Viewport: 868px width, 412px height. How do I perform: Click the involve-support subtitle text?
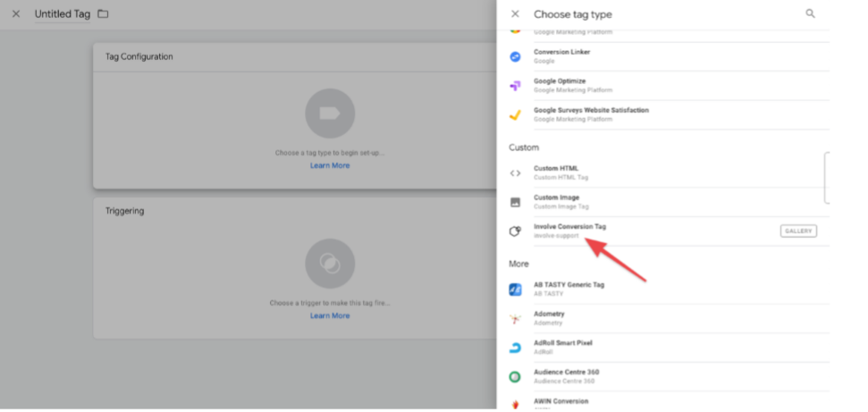click(556, 236)
